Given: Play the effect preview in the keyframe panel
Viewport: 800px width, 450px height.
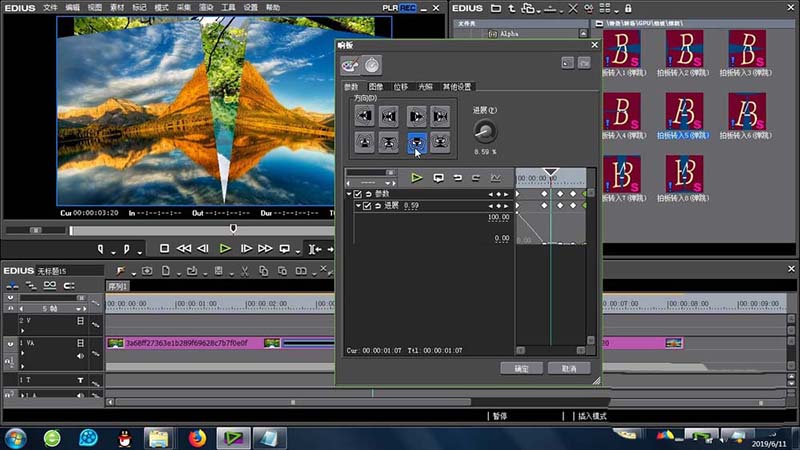Looking at the screenshot, I should [x=417, y=178].
